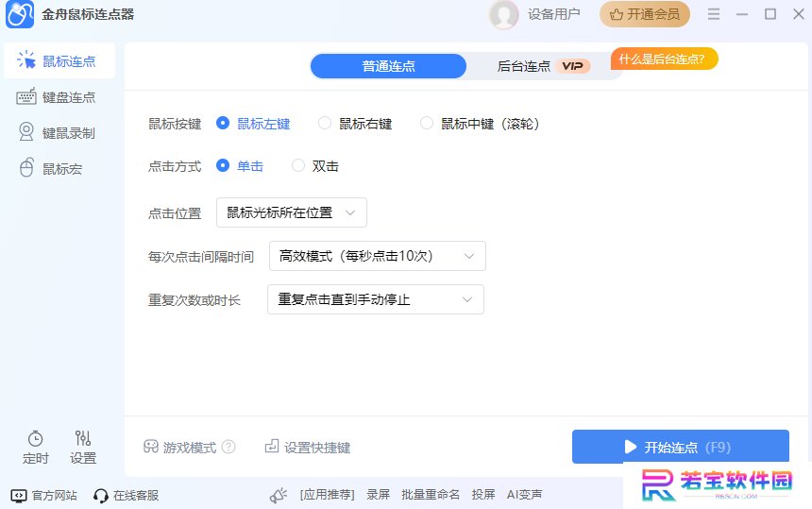Click the 游戏模式 gamepad icon
Screen dimensions: 812x509
(151, 447)
